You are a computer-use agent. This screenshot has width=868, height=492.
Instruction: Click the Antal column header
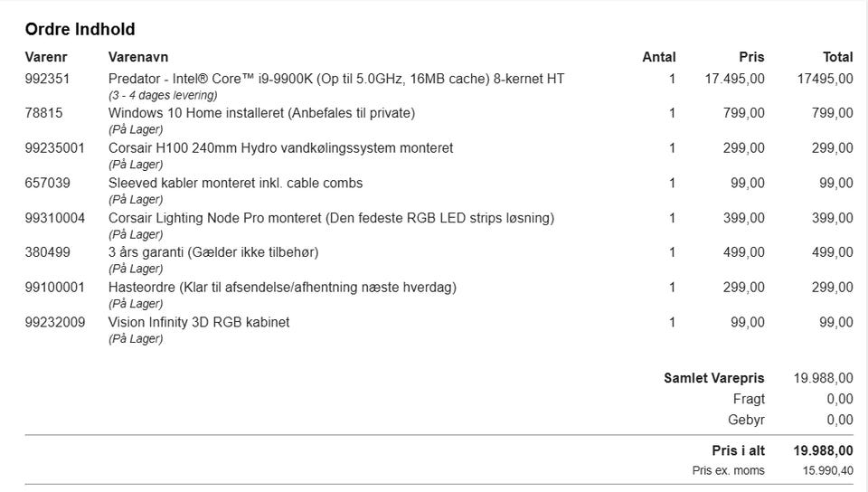point(658,57)
